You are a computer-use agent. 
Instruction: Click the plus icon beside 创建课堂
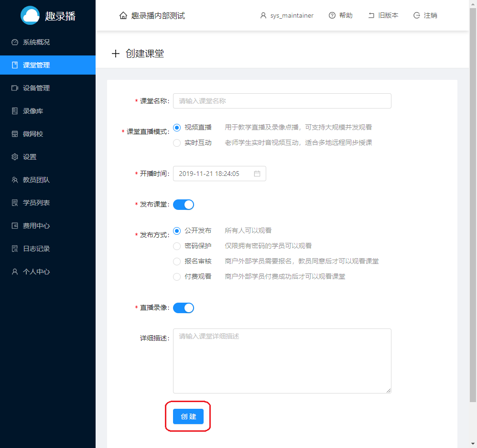point(116,54)
